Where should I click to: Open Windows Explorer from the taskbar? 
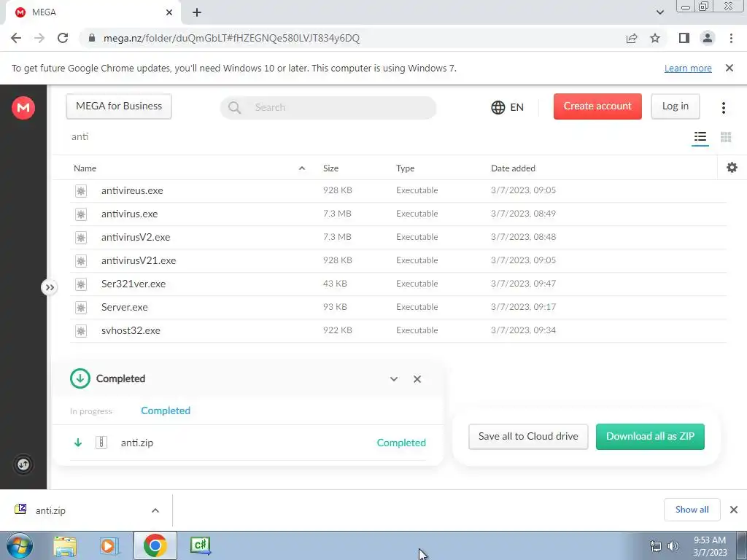(x=65, y=546)
